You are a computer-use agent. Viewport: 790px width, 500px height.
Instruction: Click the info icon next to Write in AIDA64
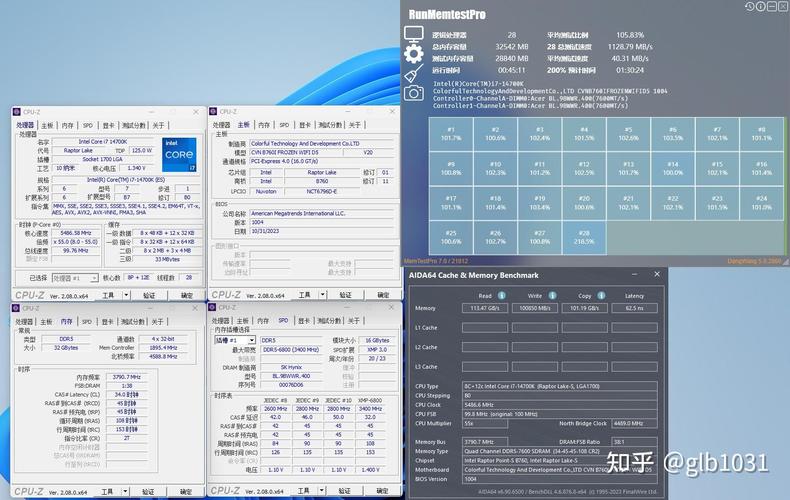point(552,295)
